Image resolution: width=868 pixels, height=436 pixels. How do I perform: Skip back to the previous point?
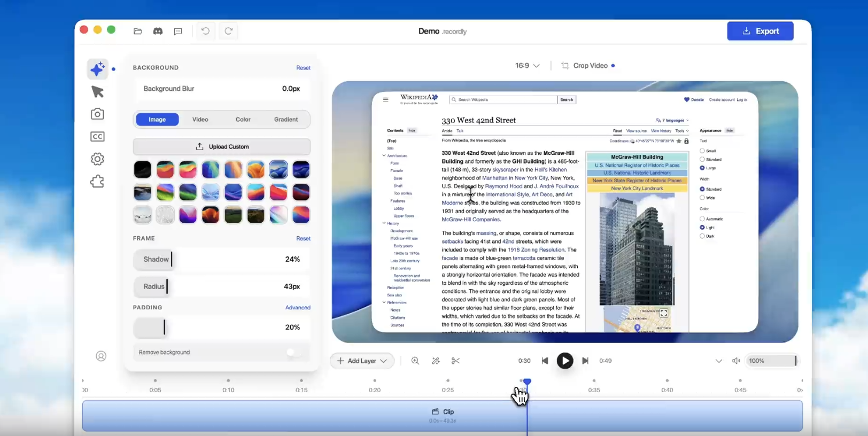coord(545,361)
